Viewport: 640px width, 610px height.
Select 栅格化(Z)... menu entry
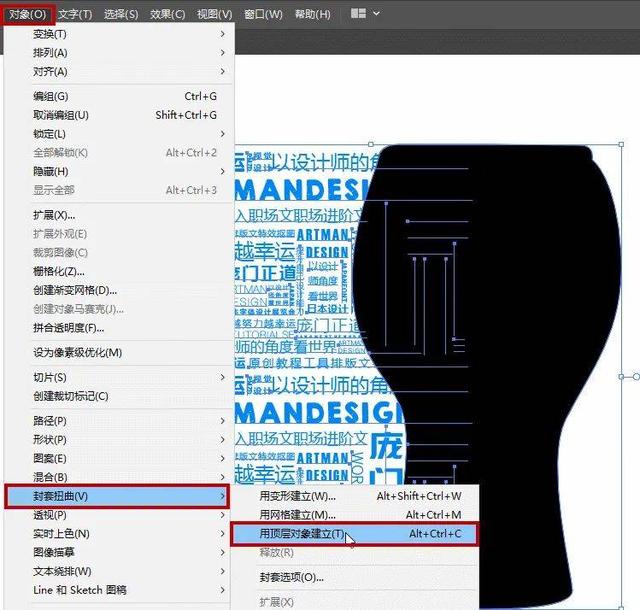coord(118,272)
